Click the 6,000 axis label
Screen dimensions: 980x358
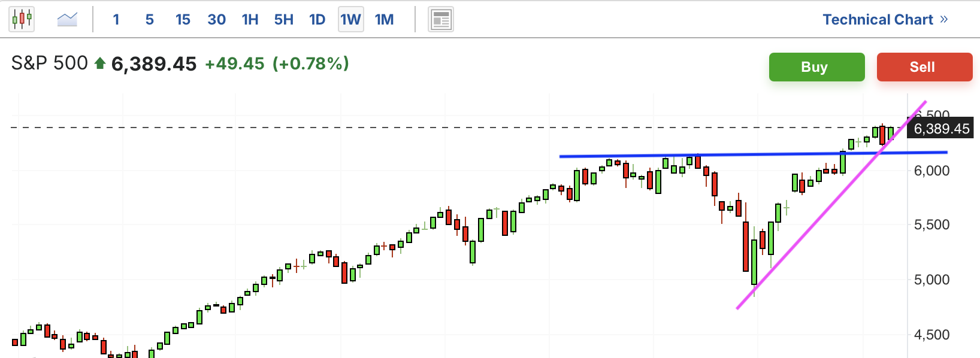[931, 171]
